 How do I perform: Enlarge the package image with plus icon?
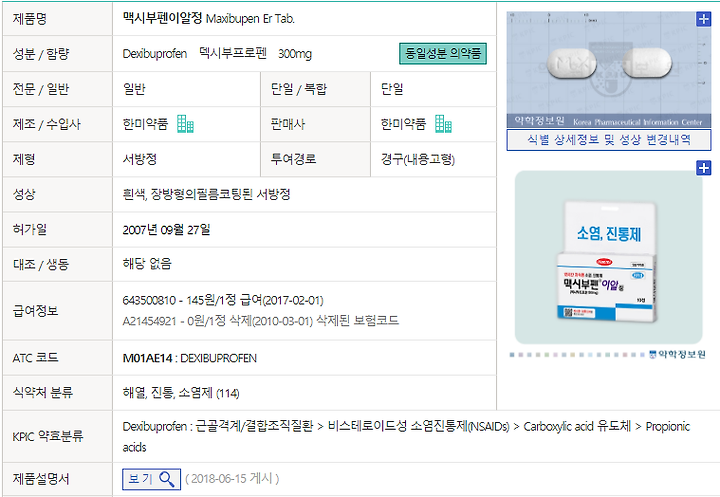click(703, 168)
